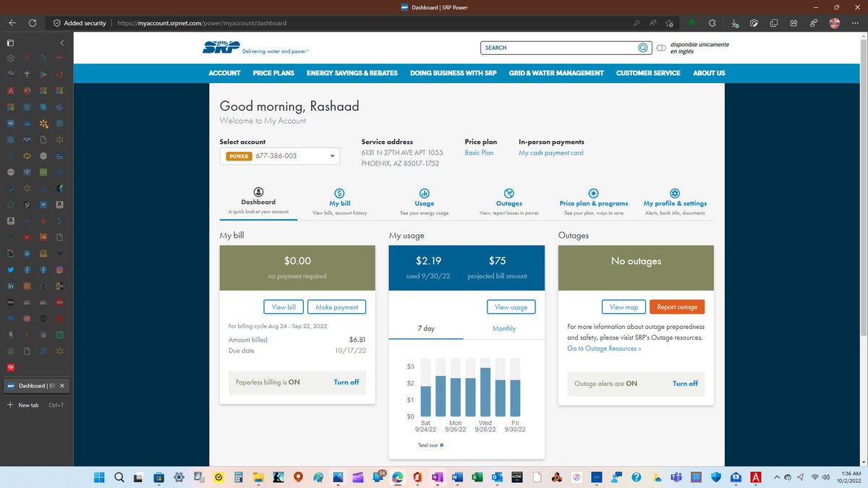
Task: Turn off paperless billing
Action: click(346, 382)
